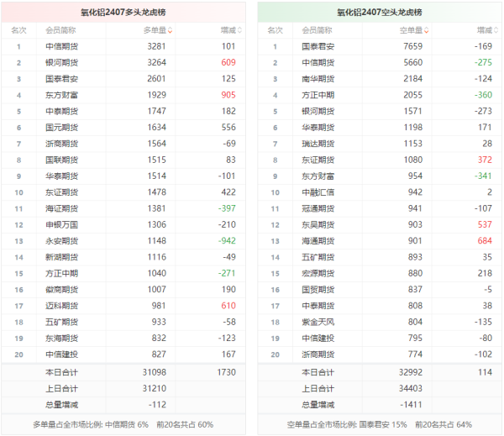Screen dimensions: 504x436
Task: Select 南华期货 in short table
Action: coord(318,79)
